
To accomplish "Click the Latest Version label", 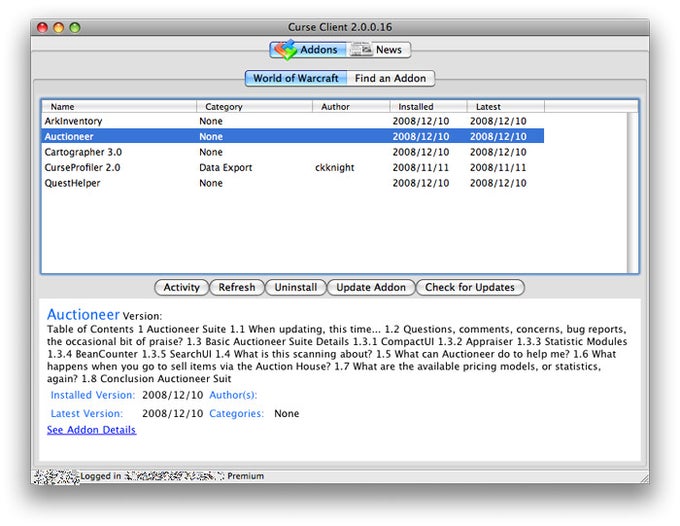I will [x=87, y=414].
